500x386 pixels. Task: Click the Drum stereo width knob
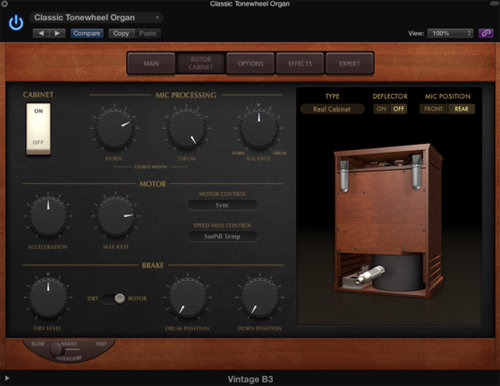(186, 129)
